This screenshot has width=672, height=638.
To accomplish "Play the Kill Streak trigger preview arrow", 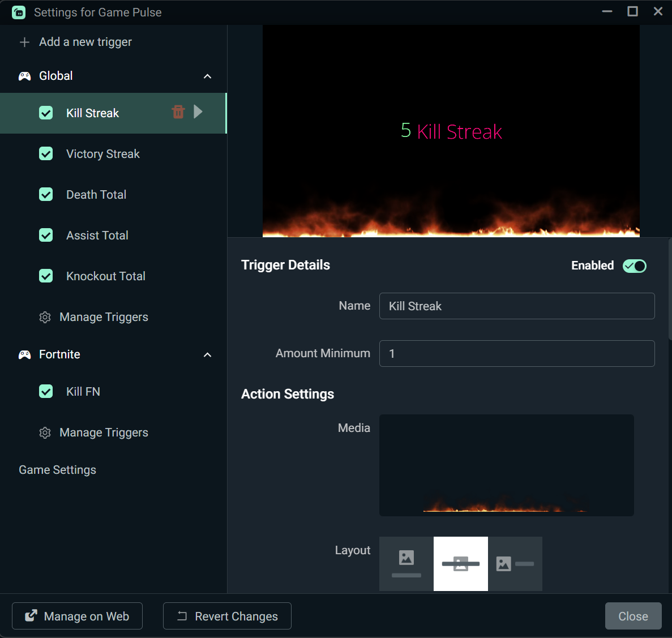I will (198, 113).
